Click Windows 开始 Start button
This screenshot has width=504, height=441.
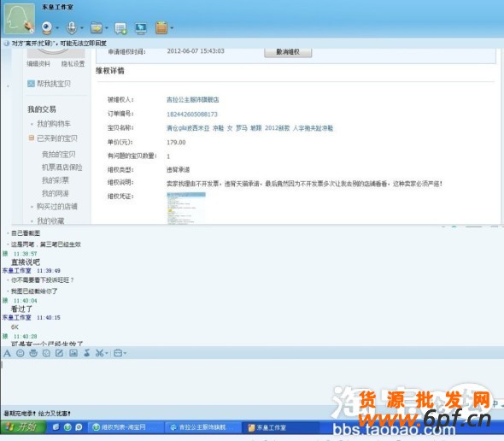tap(23, 426)
